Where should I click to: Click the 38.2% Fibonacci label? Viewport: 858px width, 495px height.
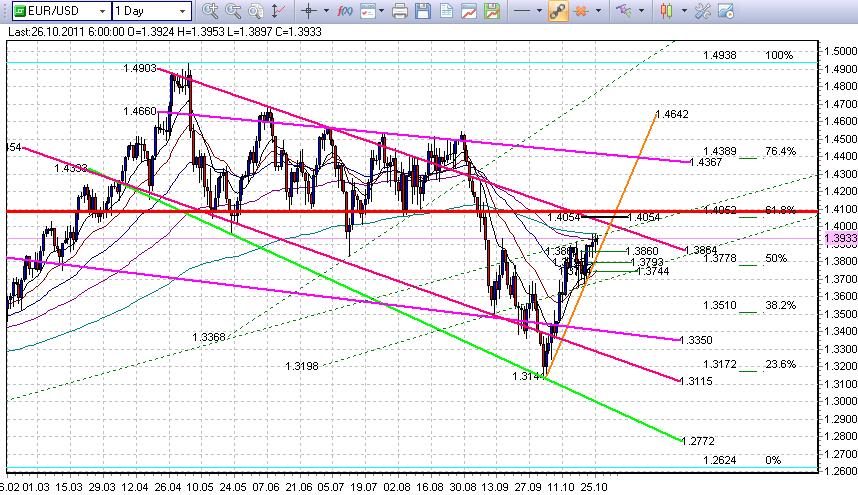[780, 305]
